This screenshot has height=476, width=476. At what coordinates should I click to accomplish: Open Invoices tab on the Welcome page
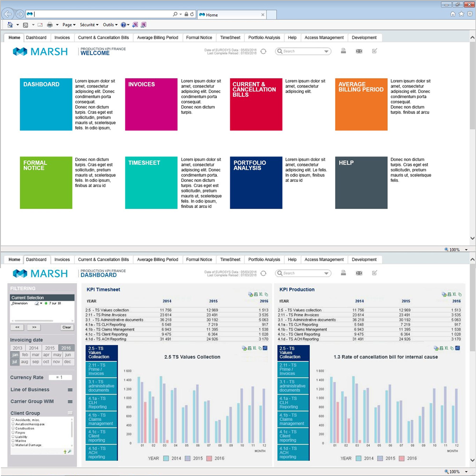pyautogui.click(x=62, y=38)
